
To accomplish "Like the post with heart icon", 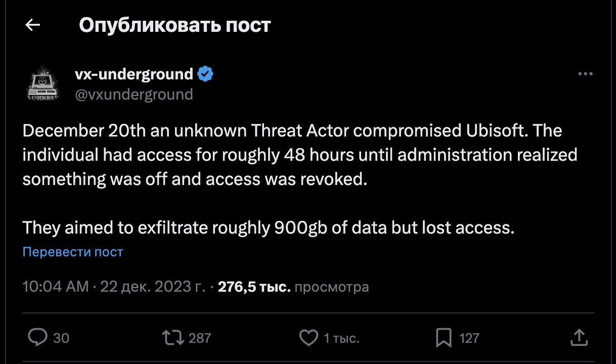I will 309,337.
